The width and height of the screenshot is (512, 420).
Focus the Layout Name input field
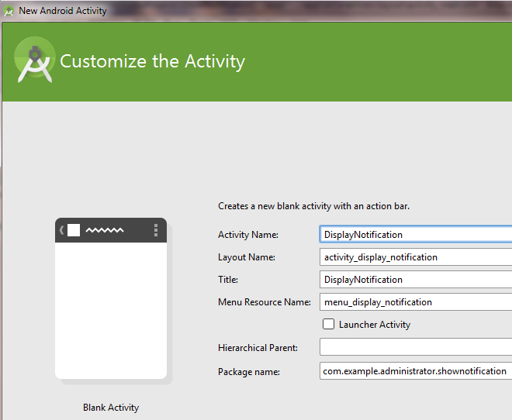click(x=415, y=257)
